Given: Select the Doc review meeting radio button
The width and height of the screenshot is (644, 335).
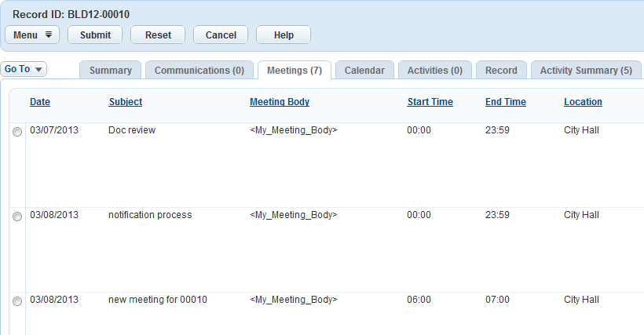Looking at the screenshot, I should click(x=17, y=132).
